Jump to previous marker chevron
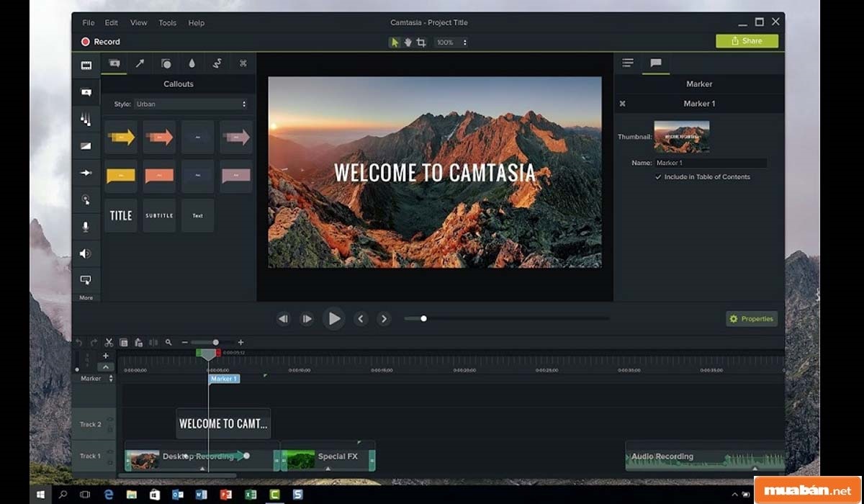This screenshot has width=864, height=504. click(361, 318)
